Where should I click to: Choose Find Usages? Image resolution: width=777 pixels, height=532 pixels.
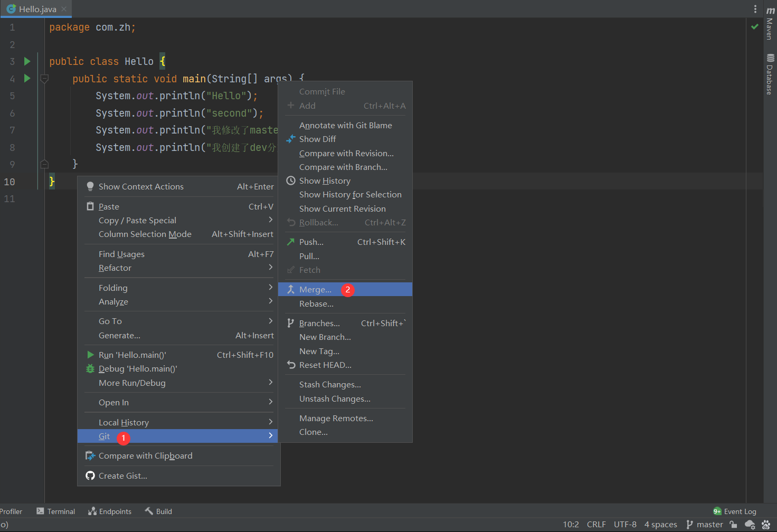[x=179, y=254]
